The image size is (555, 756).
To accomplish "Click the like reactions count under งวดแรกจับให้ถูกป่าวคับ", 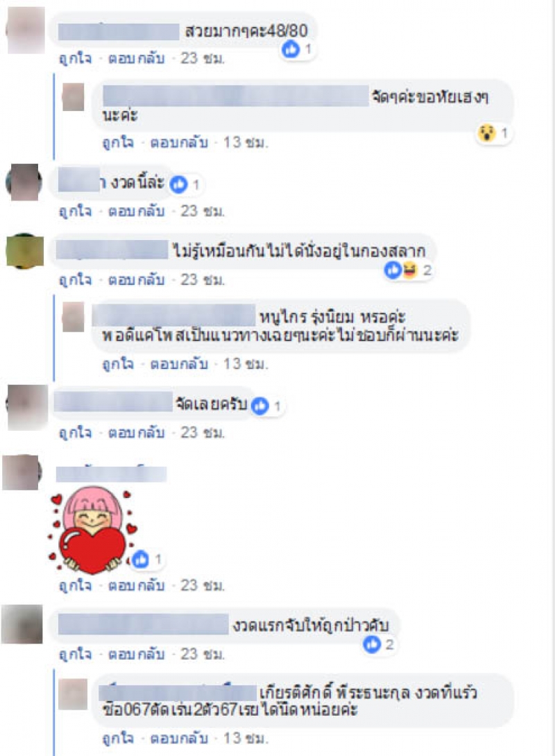I will pyautogui.click(x=379, y=644).
